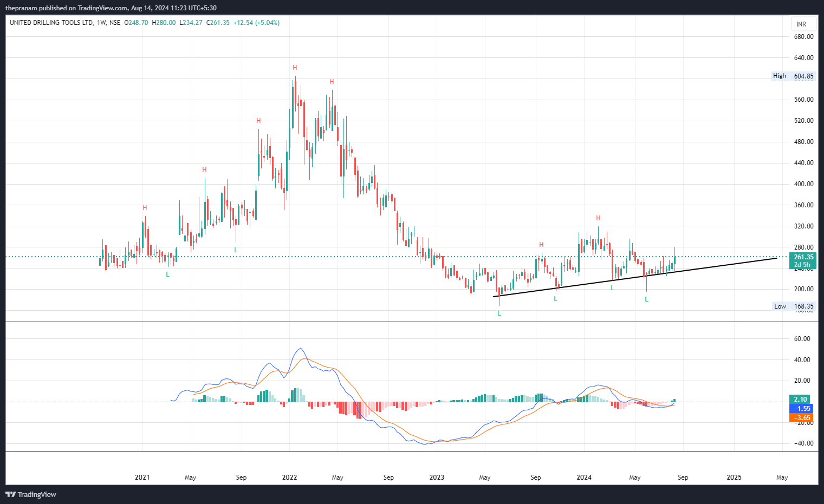Click the 640.00 price scale label
The height and width of the screenshot is (504, 824).
tap(803, 58)
